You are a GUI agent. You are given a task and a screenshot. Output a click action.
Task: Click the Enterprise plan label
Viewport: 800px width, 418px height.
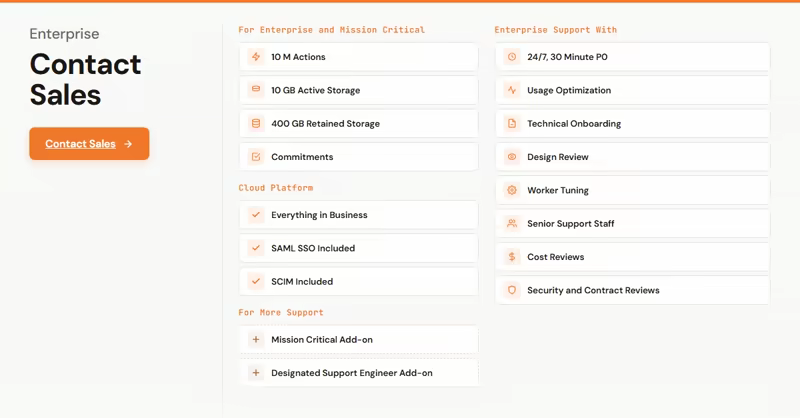click(x=64, y=34)
